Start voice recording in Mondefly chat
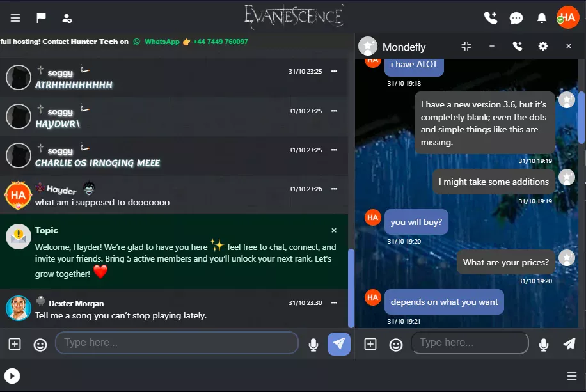586x392 pixels. [544, 344]
